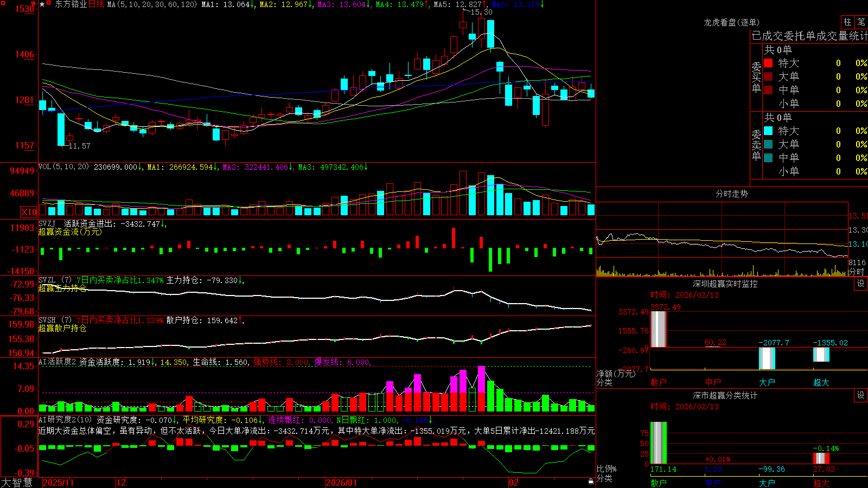Click the dark red 大单 buy-order swatch
This screenshot has height=488, width=868.
tap(768, 76)
